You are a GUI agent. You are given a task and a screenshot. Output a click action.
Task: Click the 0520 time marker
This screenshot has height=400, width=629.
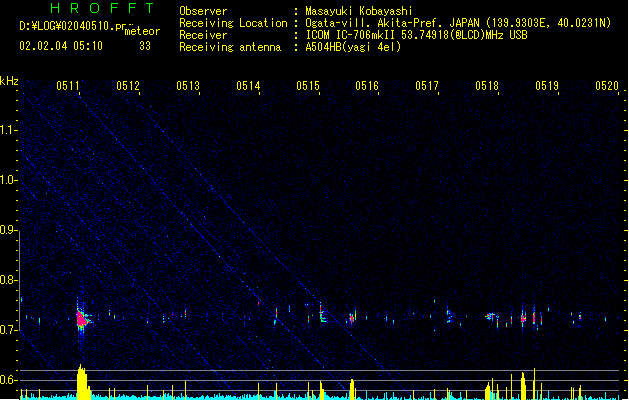pos(607,86)
